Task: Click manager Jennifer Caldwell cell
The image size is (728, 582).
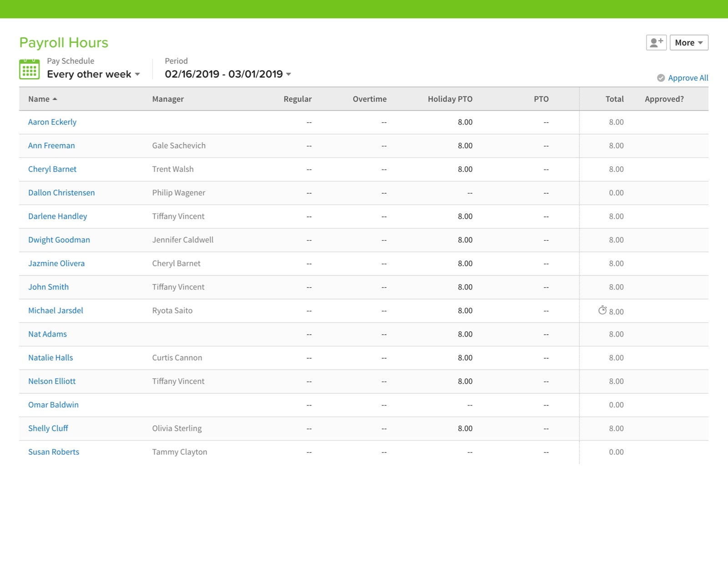Action: click(183, 240)
